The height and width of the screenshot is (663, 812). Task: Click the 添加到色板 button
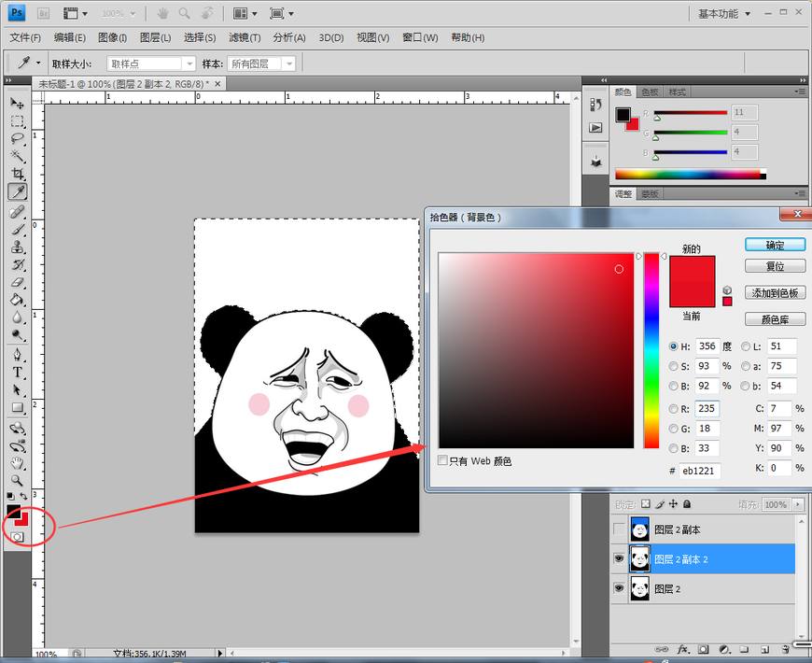[775, 292]
